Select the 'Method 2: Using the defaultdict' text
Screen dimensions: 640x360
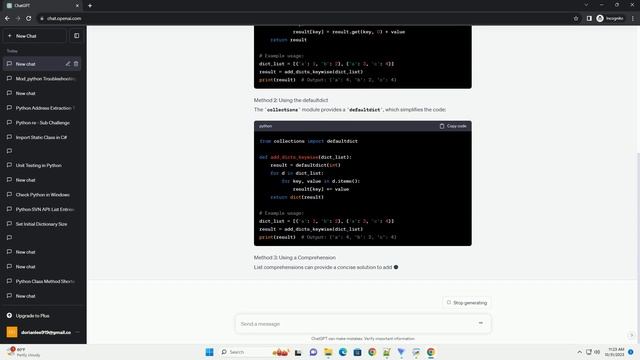point(291,100)
